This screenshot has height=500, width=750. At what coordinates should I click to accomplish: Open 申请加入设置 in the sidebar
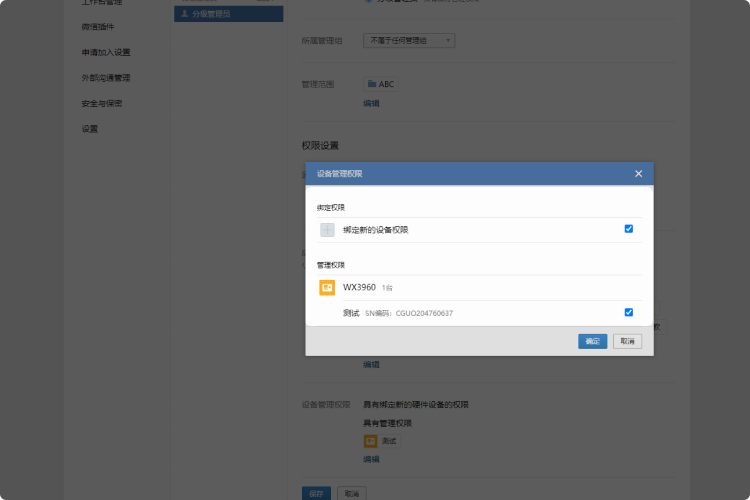tap(106, 52)
